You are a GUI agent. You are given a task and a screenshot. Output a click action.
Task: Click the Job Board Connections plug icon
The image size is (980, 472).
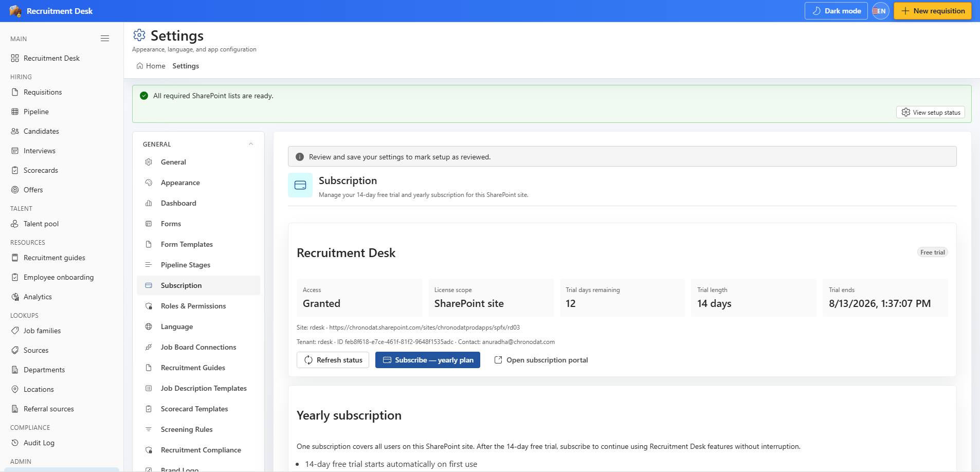point(149,347)
